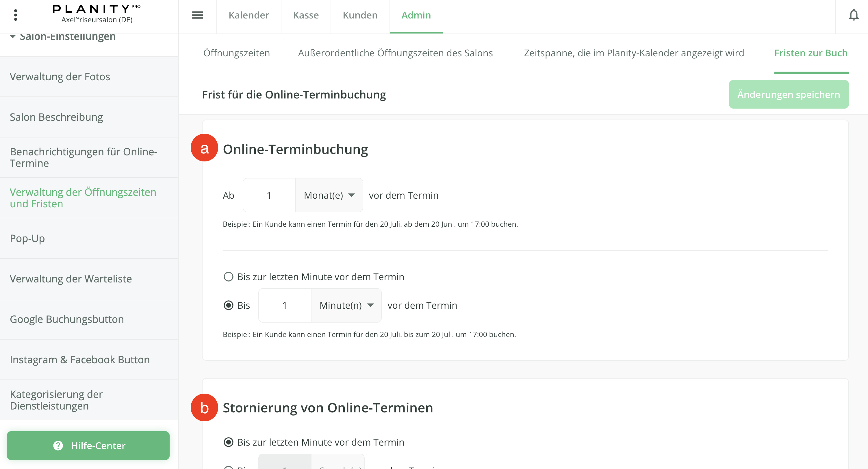Click the hamburger menu icon
The width and height of the screenshot is (868, 469).
pos(197,15)
